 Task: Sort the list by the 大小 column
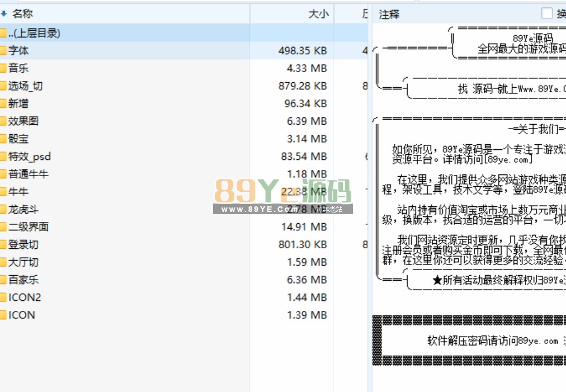click(318, 14)
